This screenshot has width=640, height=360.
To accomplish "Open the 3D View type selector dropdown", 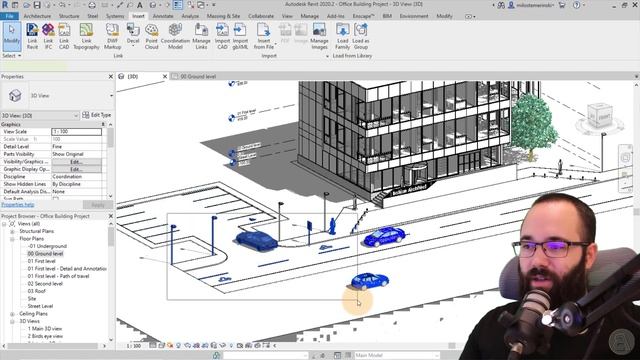I will [111, 96].
